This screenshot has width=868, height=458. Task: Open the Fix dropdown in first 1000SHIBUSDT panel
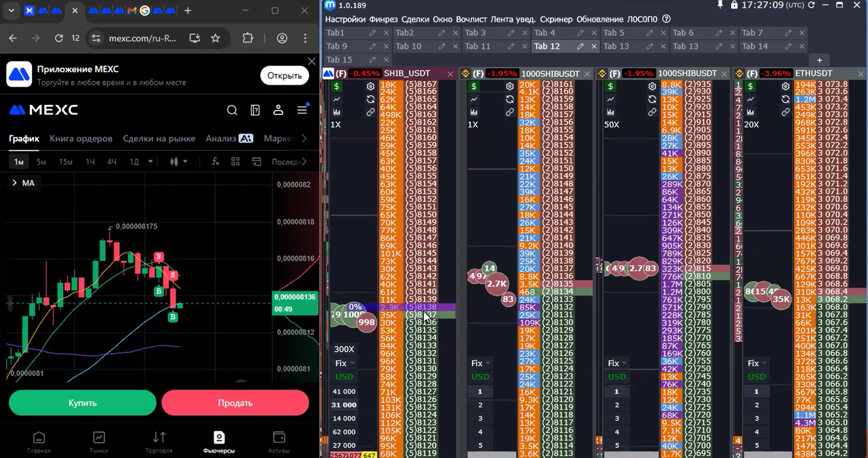click(481, 363)
